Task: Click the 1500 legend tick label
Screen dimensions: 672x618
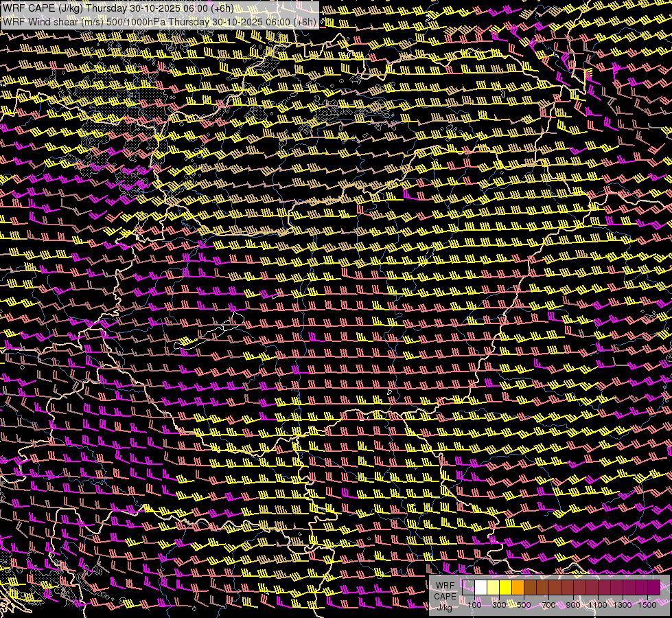Action: pos(647,605)
